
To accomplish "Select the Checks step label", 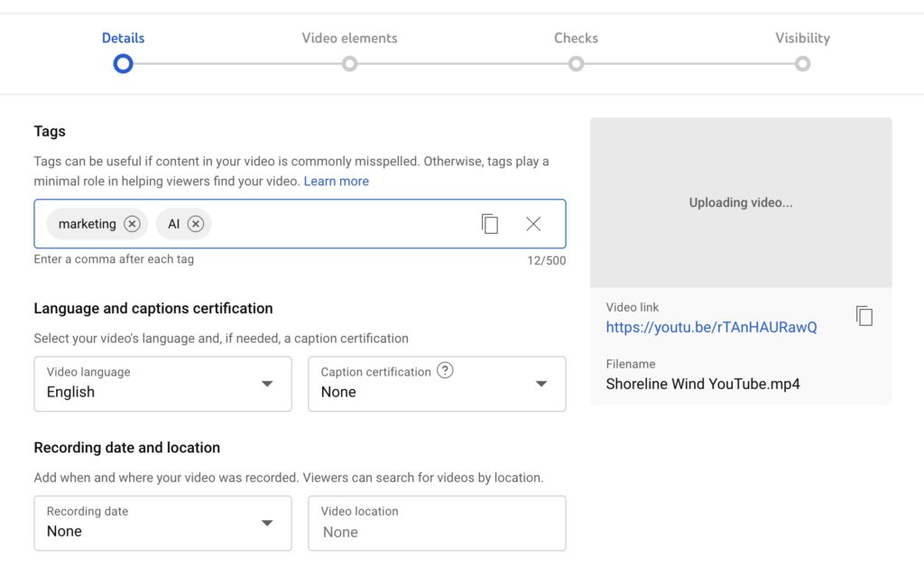I will (576, 38).
